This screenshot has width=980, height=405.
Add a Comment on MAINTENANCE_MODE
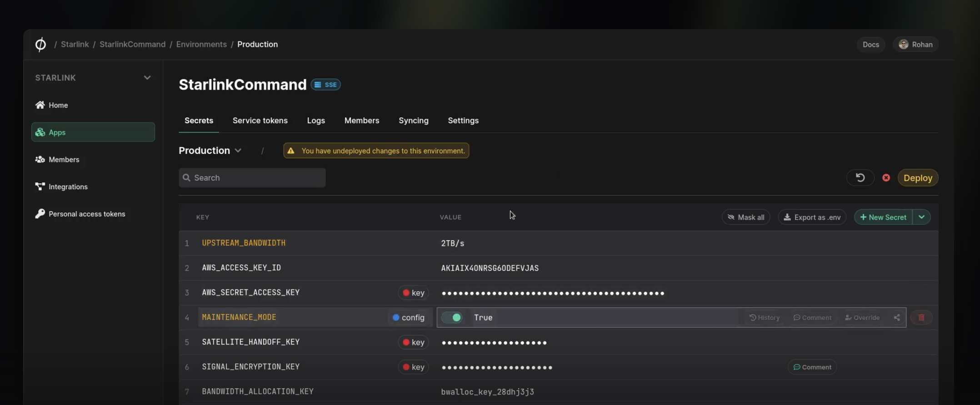pyautogui.click(x=812, y=318)
